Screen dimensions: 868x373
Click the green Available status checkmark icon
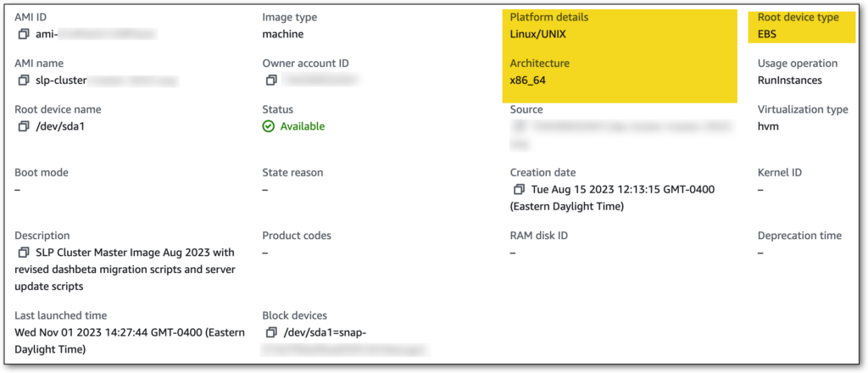[x=269, y=126]
